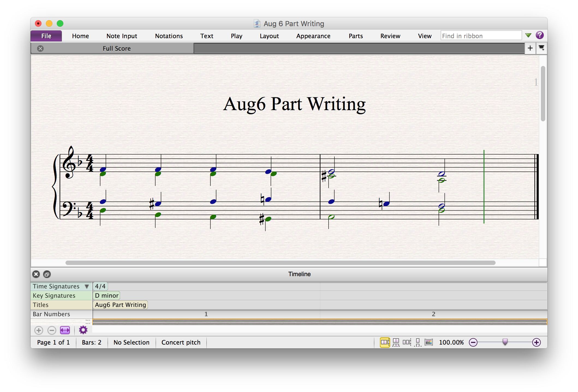This screenshot has width=578, height=392.
Task: Open the Note Input ribbon tab
Action: pos(122,36)
